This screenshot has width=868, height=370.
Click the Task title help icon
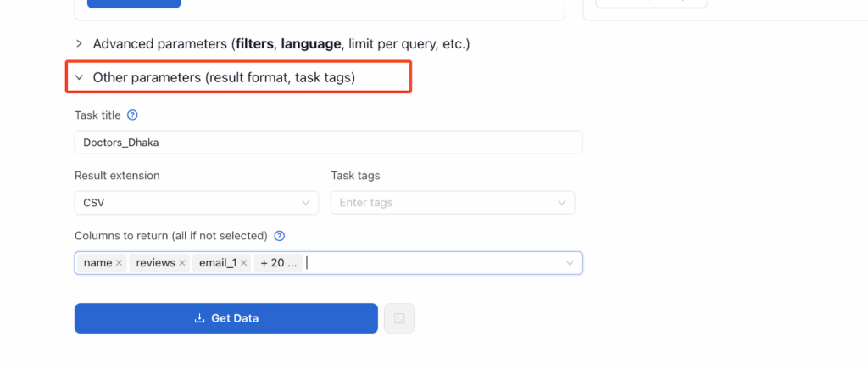tap(132, 115)
